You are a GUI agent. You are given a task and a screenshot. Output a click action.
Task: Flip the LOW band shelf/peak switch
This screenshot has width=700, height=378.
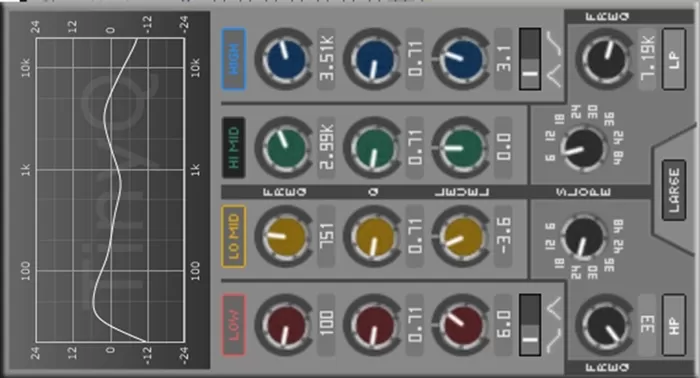point(530,325)
